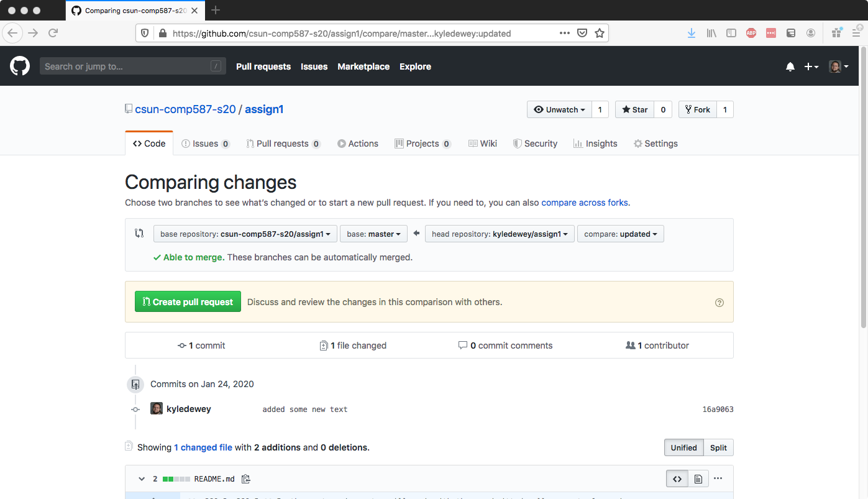This screenshot has height=499, width=868.
Task: Click the 1 contributor summary item
Action: coord(657,346)
